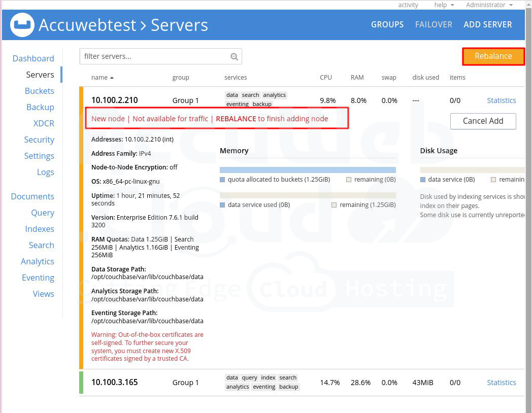Go to the Dashboard sidebar item
The width and height of the screenshot is (532, 413).
click(34, 58)
